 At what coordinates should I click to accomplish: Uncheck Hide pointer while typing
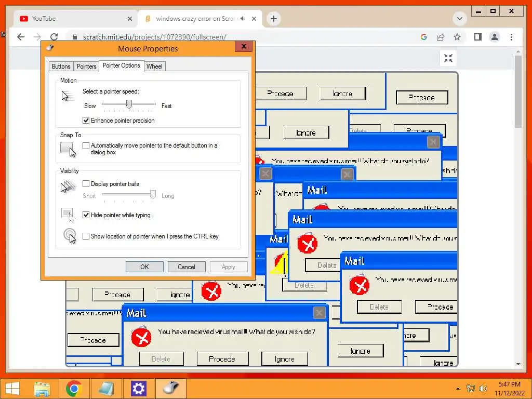pyautogui.click(x=86, y=215)
